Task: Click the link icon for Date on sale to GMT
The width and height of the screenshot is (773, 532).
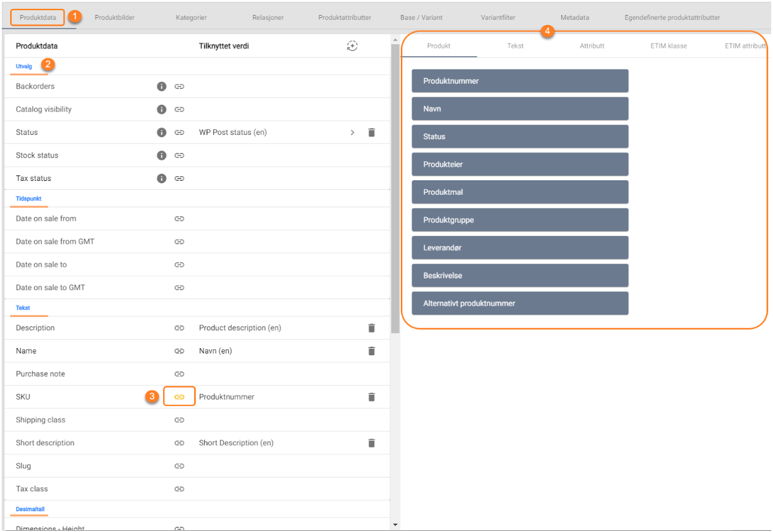Action: click(x=179, y=288)
